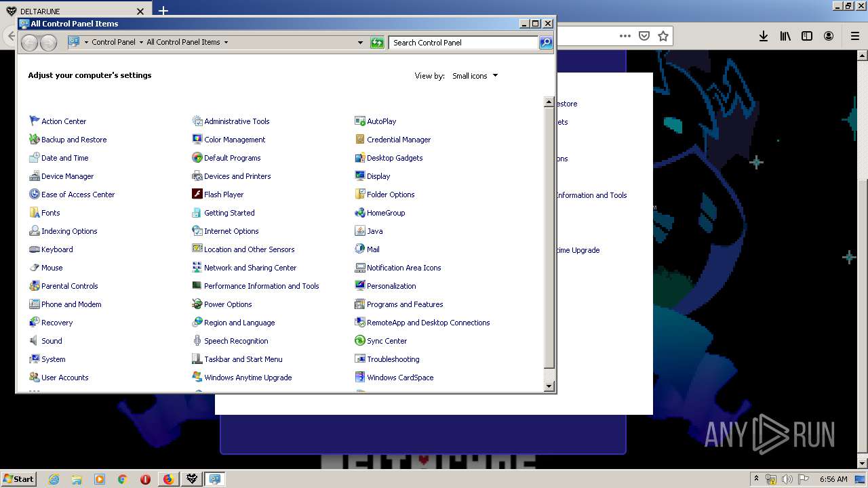Open the Keyboard icon

(35, 249)
